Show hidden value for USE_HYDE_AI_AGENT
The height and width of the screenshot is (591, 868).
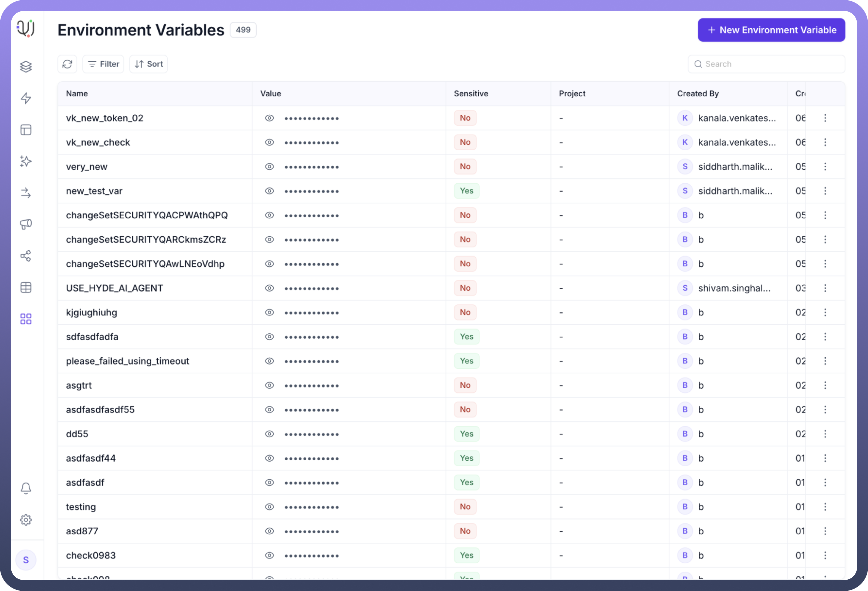tap(269, 288)
